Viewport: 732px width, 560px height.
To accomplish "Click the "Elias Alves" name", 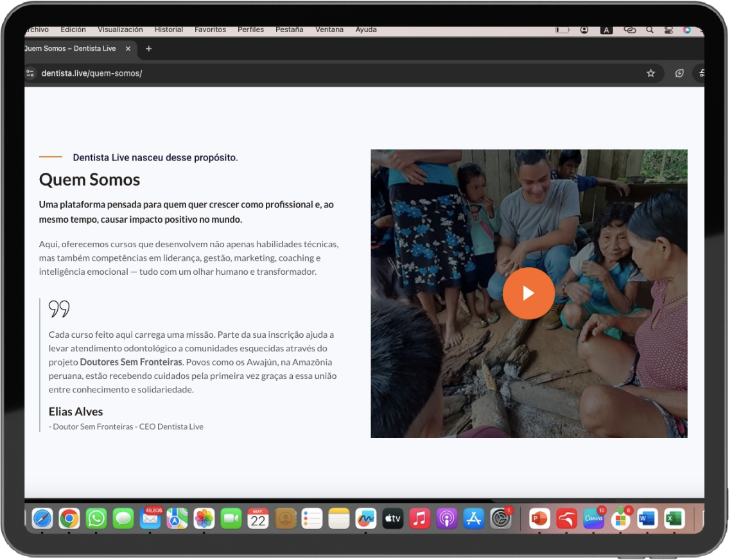I will [76, 412].
